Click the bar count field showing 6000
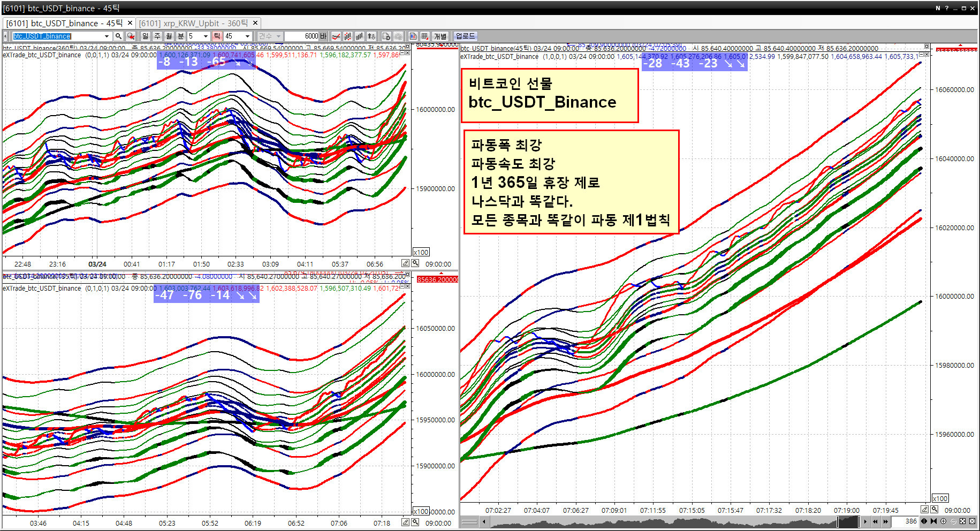980x531 pixels. pos(302,36)
